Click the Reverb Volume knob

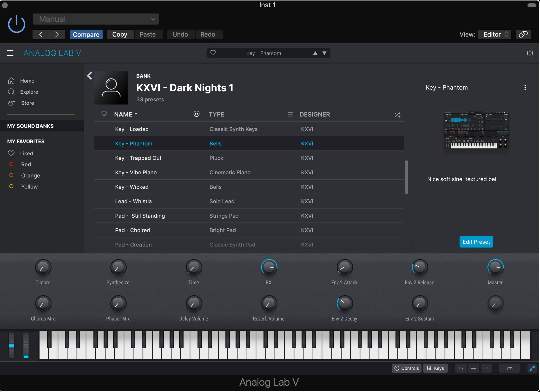269,303
